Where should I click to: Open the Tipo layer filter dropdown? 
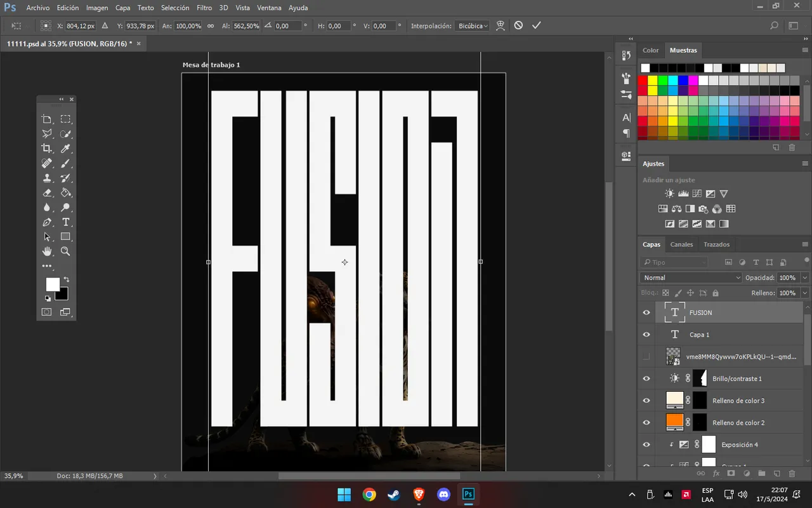coord(674,262)
